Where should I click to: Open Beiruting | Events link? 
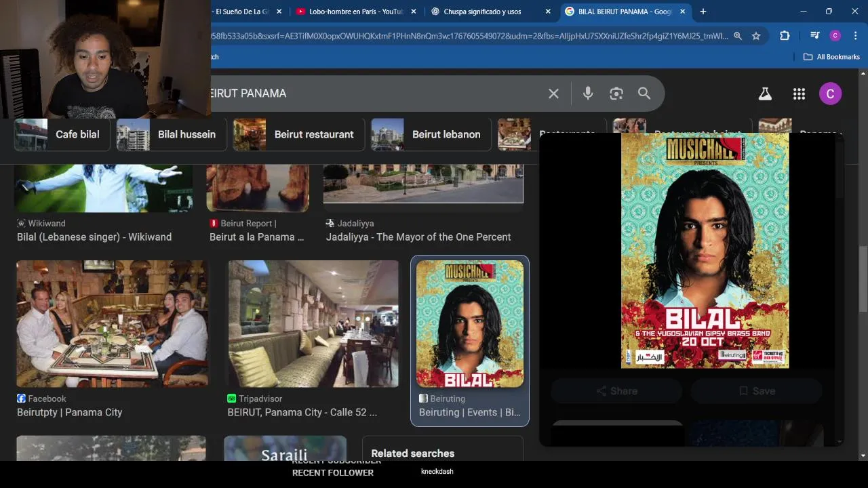pyautogui.click(x=470, y=412)
